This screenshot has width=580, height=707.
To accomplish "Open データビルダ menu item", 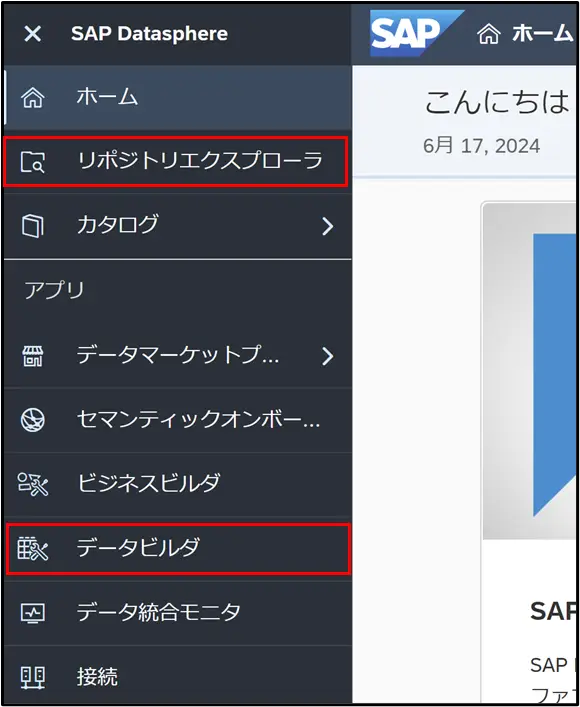I will point(178,549).
